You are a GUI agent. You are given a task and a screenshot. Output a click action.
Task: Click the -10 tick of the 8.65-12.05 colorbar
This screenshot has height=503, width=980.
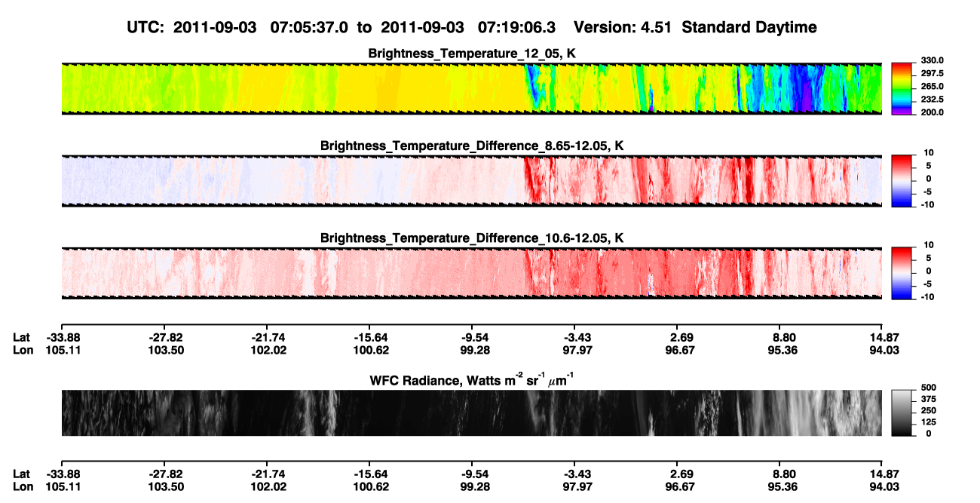927,204
